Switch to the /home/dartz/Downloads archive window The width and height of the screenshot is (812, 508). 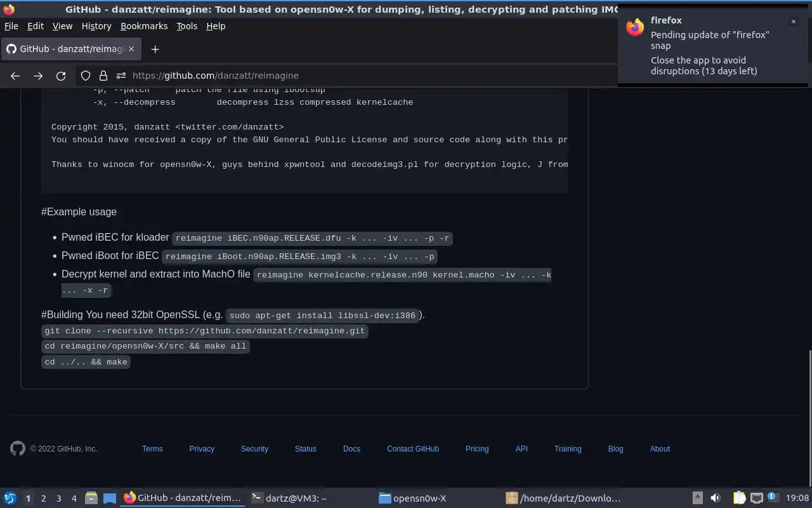(x=565, y=498)
